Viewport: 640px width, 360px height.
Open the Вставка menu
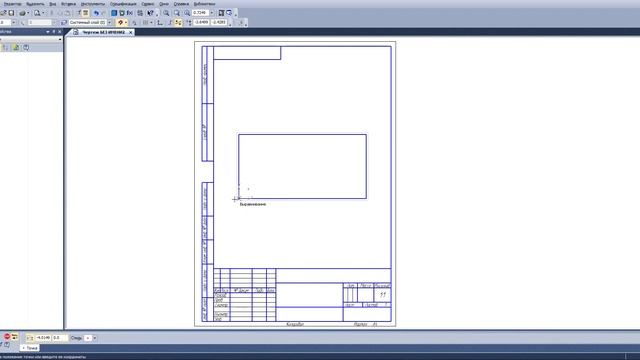tap(68, 4)
